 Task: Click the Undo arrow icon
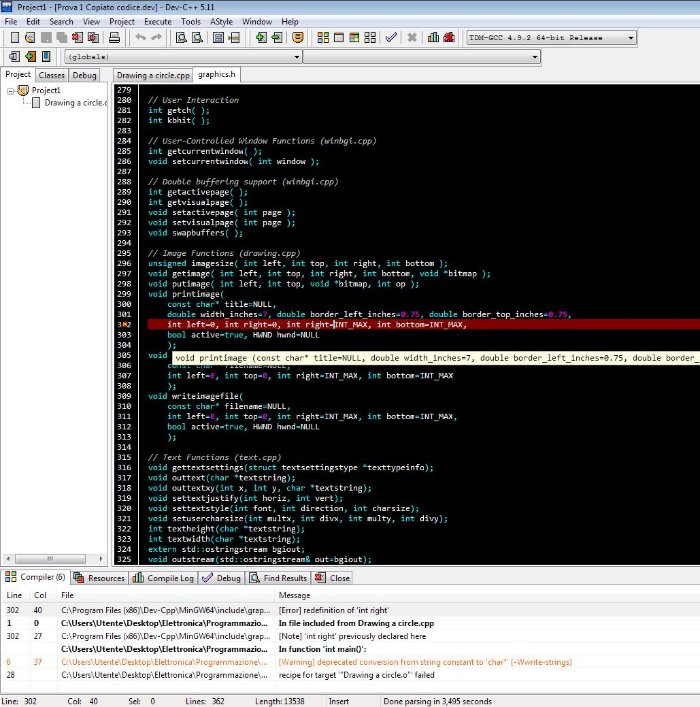tap(141, 37)
